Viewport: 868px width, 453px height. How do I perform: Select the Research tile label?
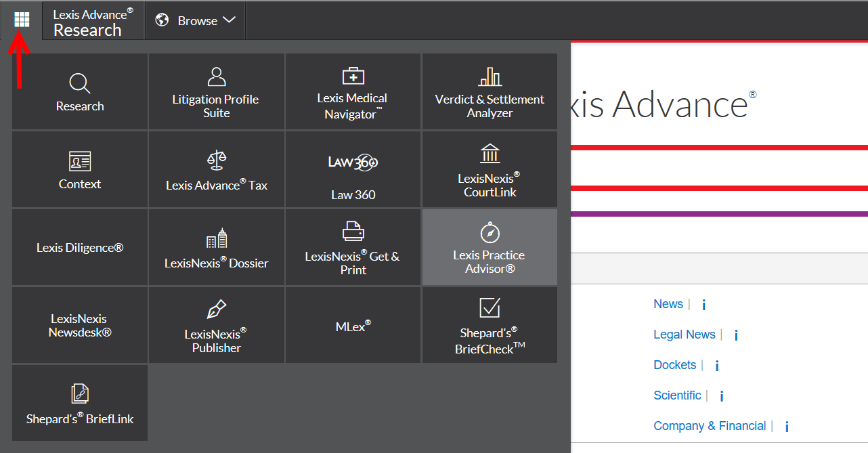coord(80,106)
